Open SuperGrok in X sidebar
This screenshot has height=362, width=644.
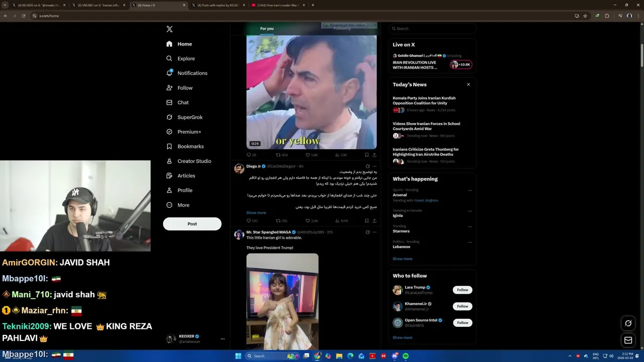185,117
